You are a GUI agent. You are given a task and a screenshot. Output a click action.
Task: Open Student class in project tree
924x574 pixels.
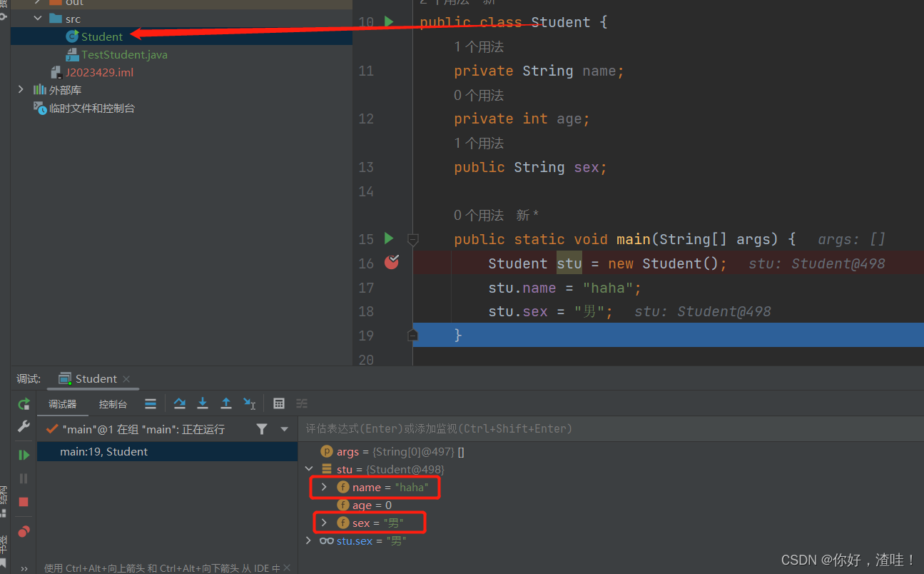point(101,36)
